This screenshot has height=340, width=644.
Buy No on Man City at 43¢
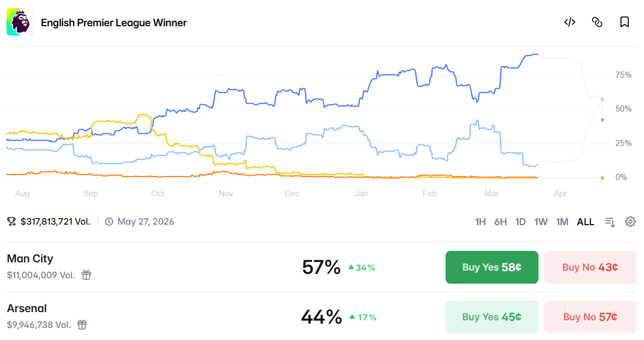coord(590,267)
